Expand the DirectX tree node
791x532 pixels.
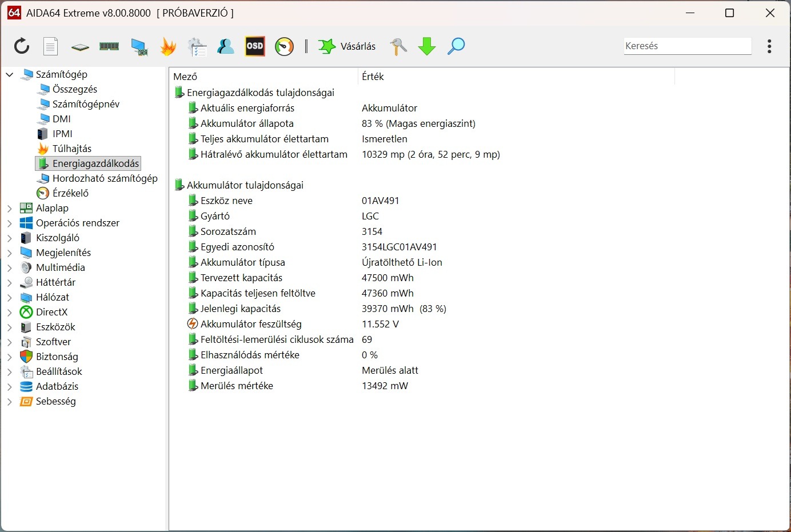[x=10, y=313]
